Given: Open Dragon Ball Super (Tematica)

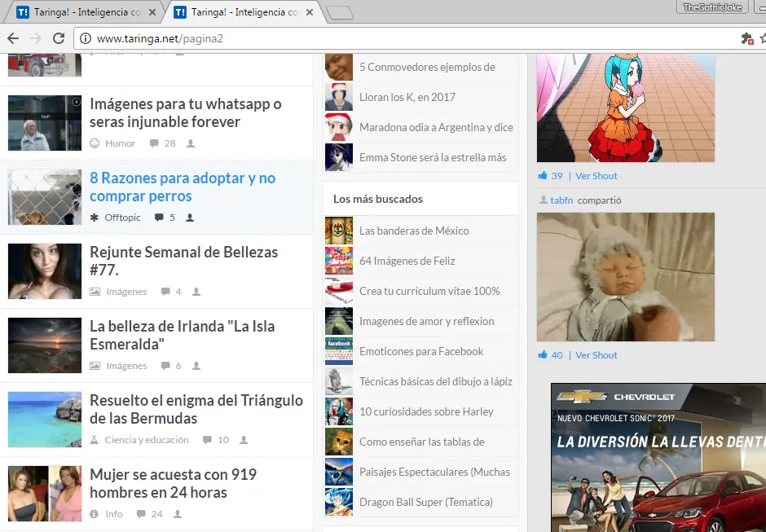Looking at the screenshot, I should (x=426, y=502).
